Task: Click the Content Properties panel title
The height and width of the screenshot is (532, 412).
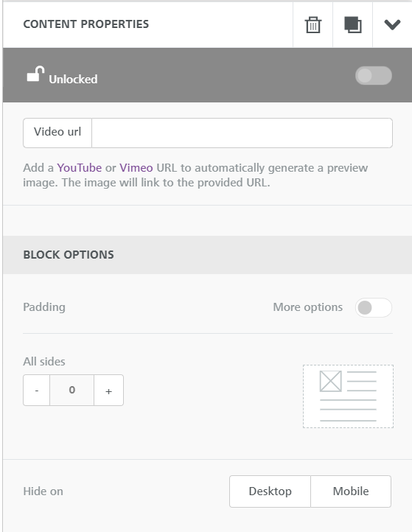Action: pos(85,24)
